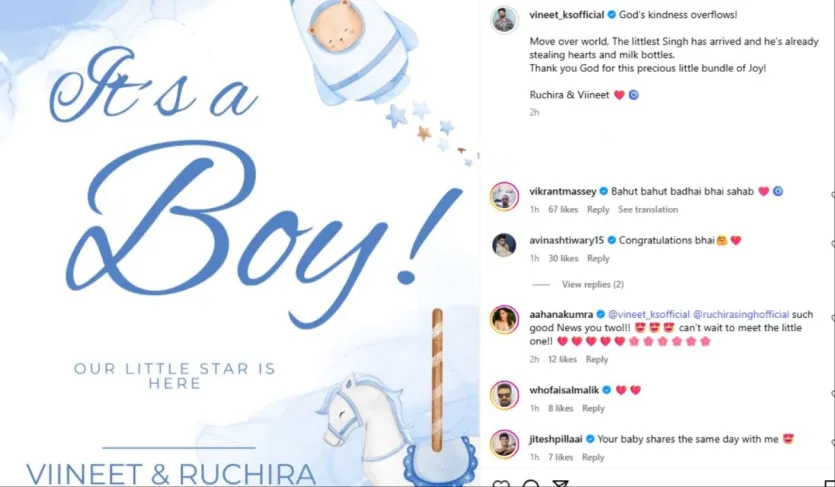Click whofaisalmalik's profile avatar

(x=504, y=395)
